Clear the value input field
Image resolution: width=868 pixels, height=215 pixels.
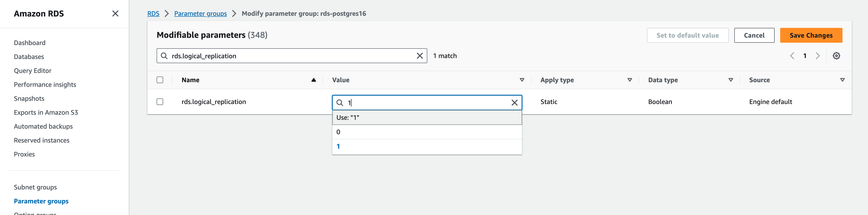pyautogui.click(x=514, y=103)
